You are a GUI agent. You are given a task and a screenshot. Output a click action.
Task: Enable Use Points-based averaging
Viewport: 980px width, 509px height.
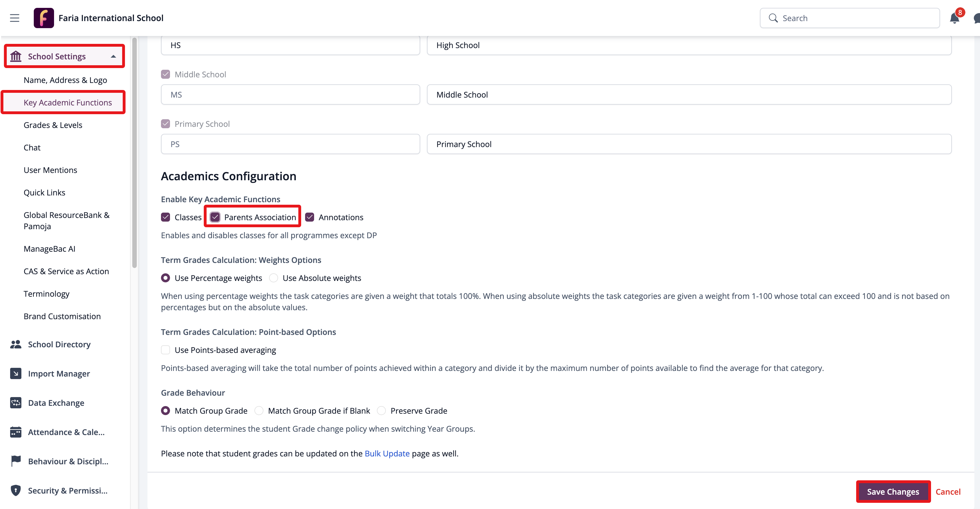click(x=165, y=350)
